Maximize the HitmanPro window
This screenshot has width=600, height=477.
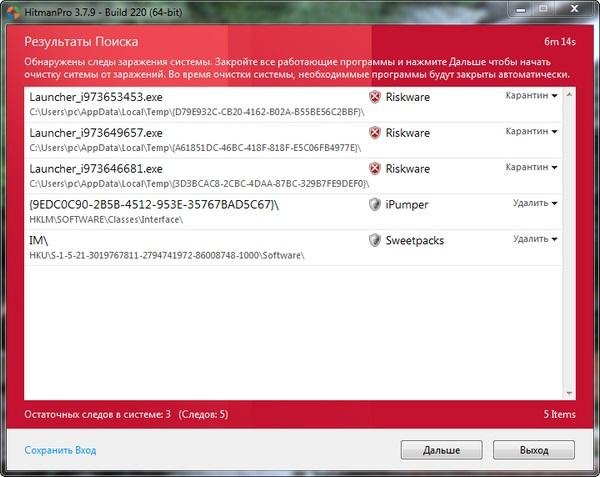(x=543, y=9)
